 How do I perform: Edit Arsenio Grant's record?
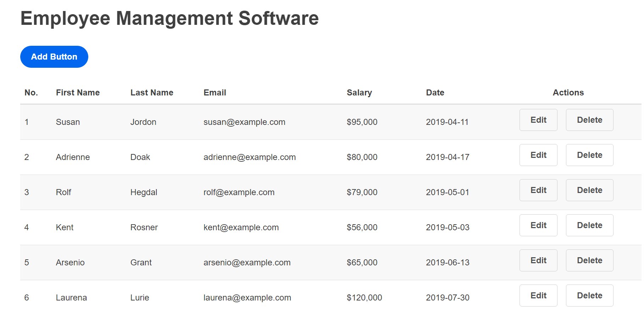[538, 260]
